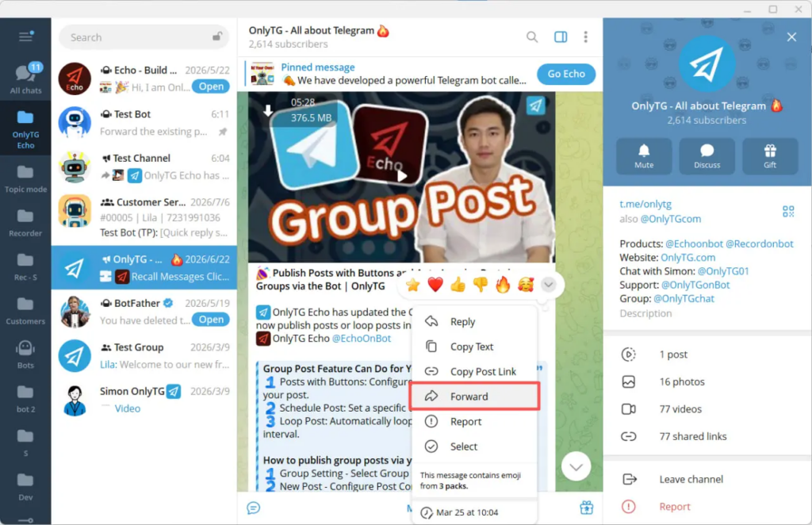
Task: Open the Echo - Build chat
Action: tap(144, 79)
